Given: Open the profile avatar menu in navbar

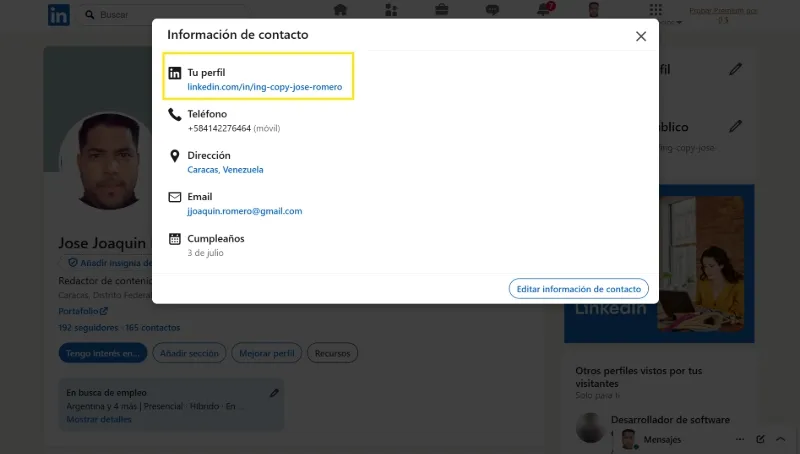Looking at the screenshot, I should coord(593,10).
